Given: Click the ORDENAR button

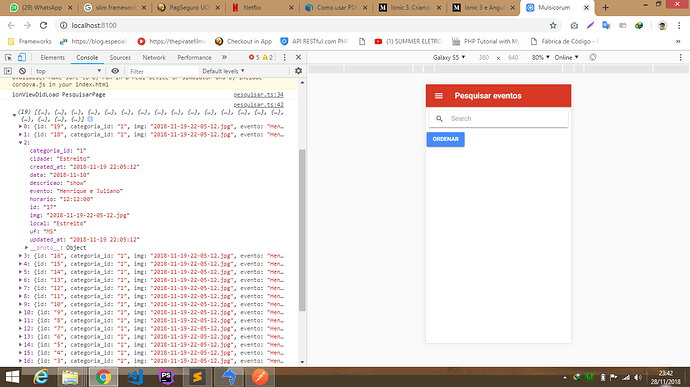Looking at the screenshot, I should click(445, 139).
